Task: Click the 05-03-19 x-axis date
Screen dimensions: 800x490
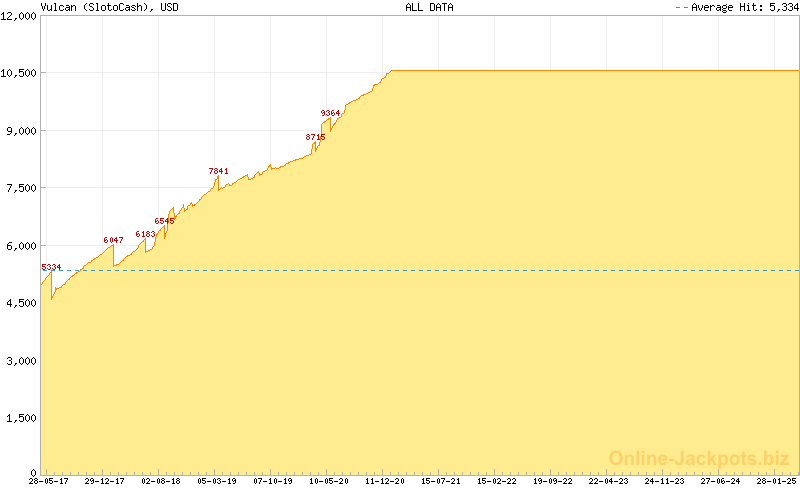Action: (216, 481)
